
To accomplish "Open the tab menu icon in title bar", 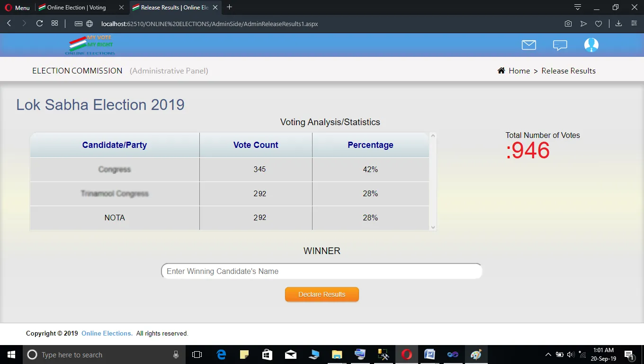I will tap(577, 7).
